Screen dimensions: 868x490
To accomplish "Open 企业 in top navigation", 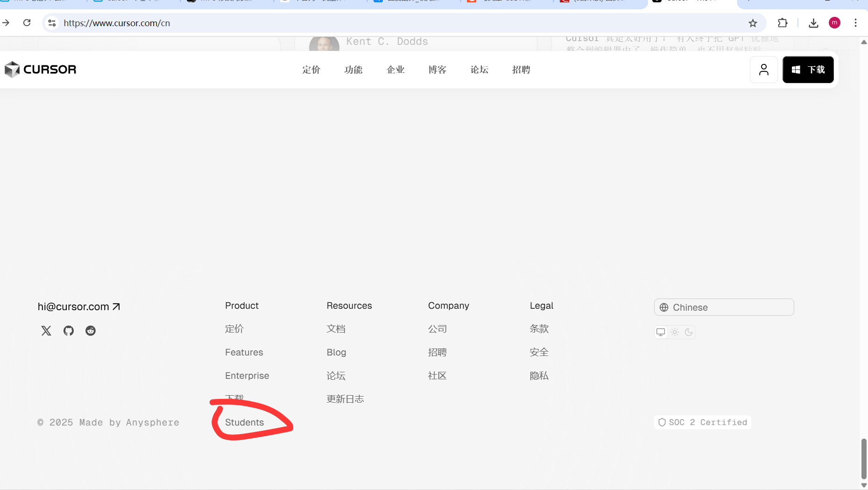I will (x=395, y=70).
